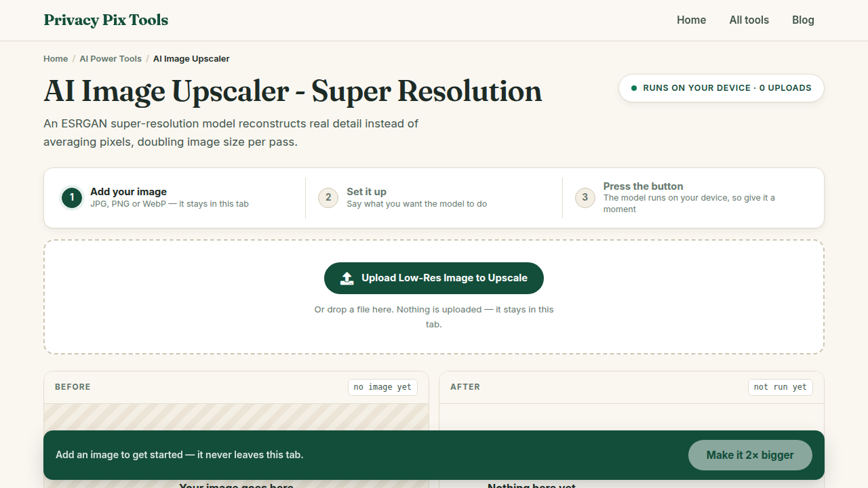868x488 pixels.
Task: Click 'The model runs on your device' subtitle
Action: [x=689, y=203]
